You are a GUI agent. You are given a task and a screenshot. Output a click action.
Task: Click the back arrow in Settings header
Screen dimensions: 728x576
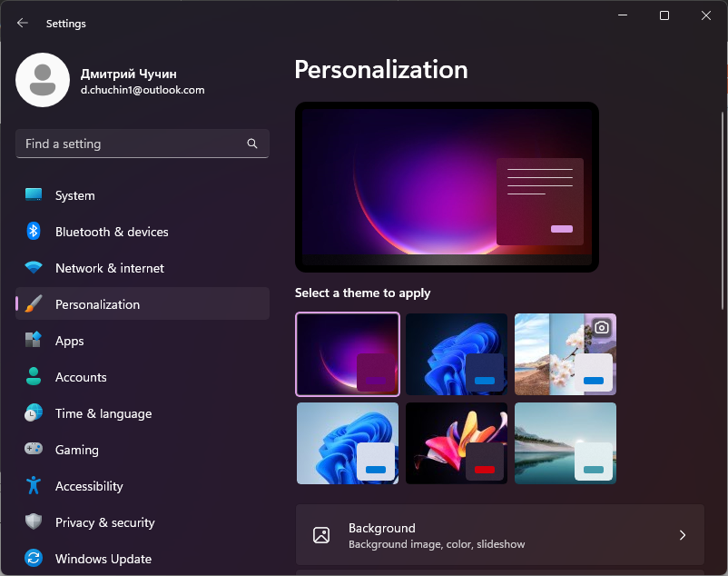click(x=23, y=23)
